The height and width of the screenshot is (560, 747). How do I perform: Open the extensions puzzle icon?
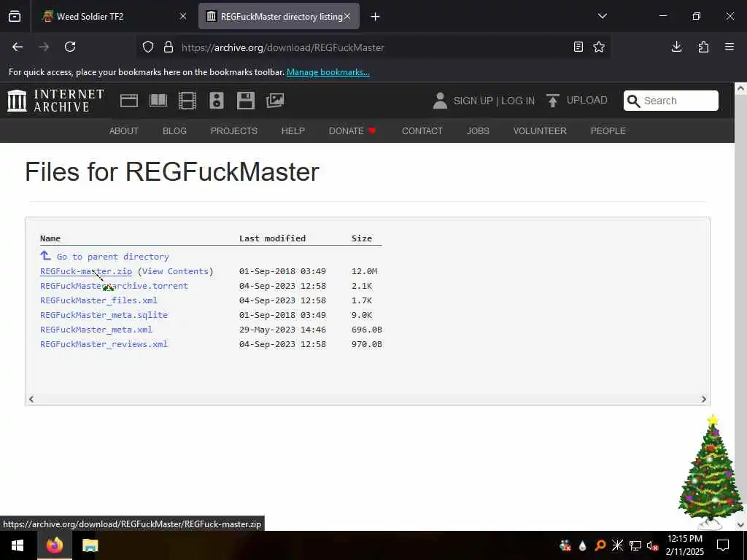click(703, 47)
